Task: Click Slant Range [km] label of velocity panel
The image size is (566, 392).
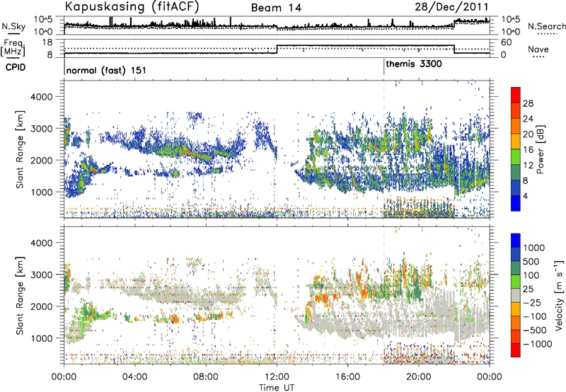Action: pyautogui.click(x=20, y=296)
